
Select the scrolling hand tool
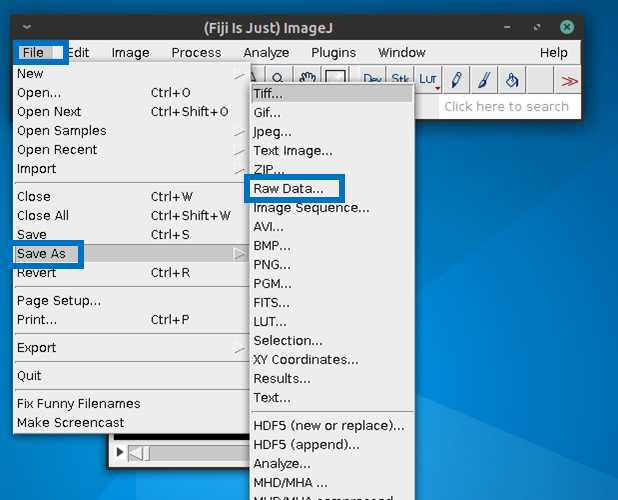tap(307, 77)
